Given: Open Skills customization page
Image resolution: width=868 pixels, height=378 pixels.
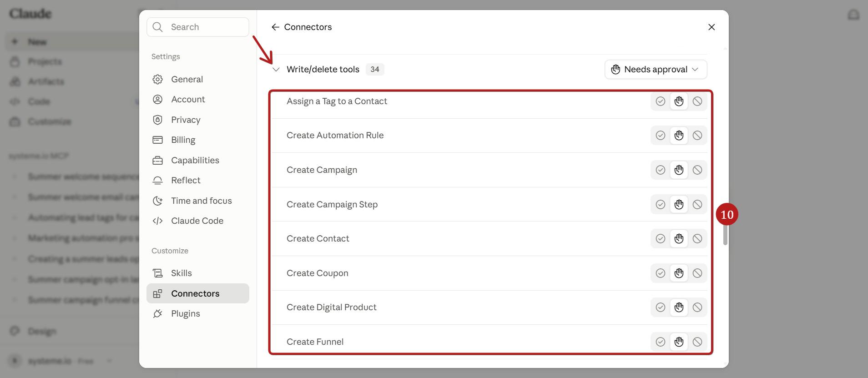Looking at the screenshot, I should pyautogui.click(x=198, y=273).
